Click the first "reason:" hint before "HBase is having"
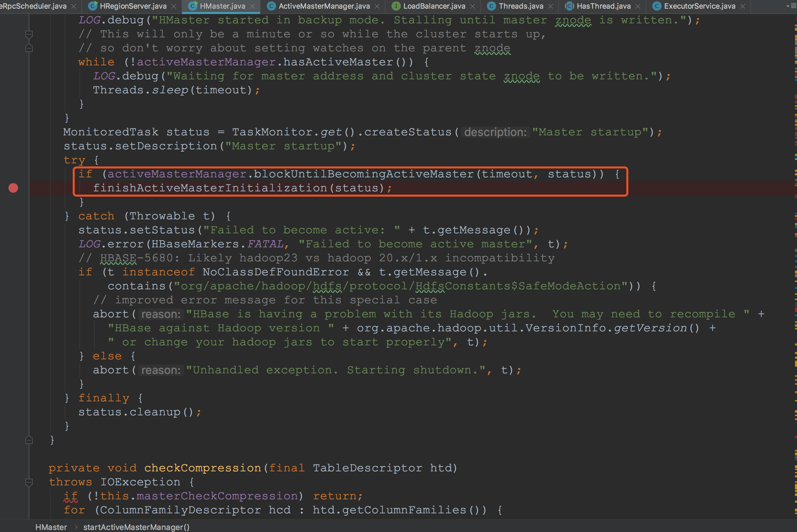The height and width of the screenshot is (532, 797). (160, 314)
